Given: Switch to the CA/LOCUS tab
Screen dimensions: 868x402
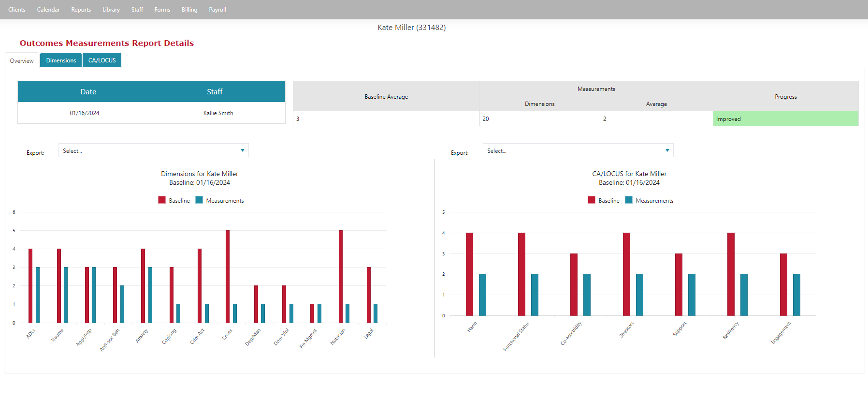Looking at the screenshot, I should tap(102, 60).
